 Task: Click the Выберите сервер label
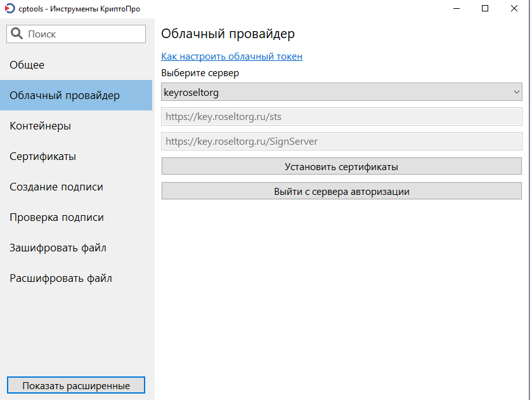click(200, 73)
